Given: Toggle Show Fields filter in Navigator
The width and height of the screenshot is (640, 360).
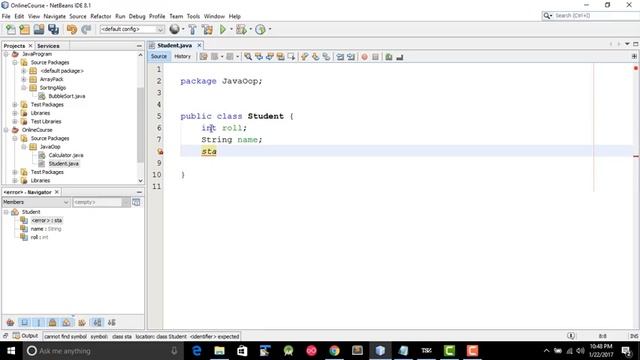Looking at the screenshot, I should [24, 323].
